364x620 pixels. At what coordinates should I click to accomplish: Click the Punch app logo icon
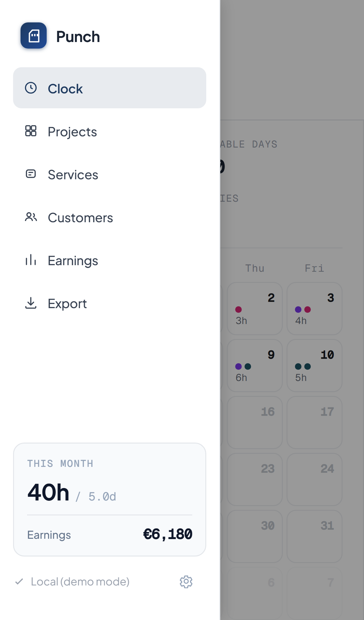point(34,35)
